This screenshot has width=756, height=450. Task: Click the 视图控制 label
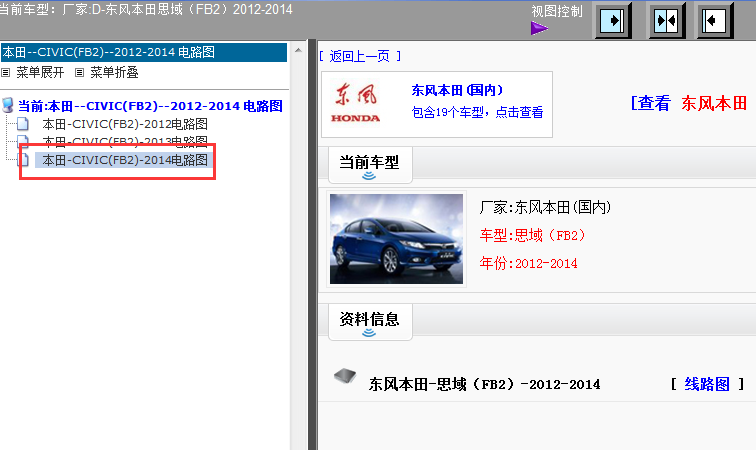(557, 11)
